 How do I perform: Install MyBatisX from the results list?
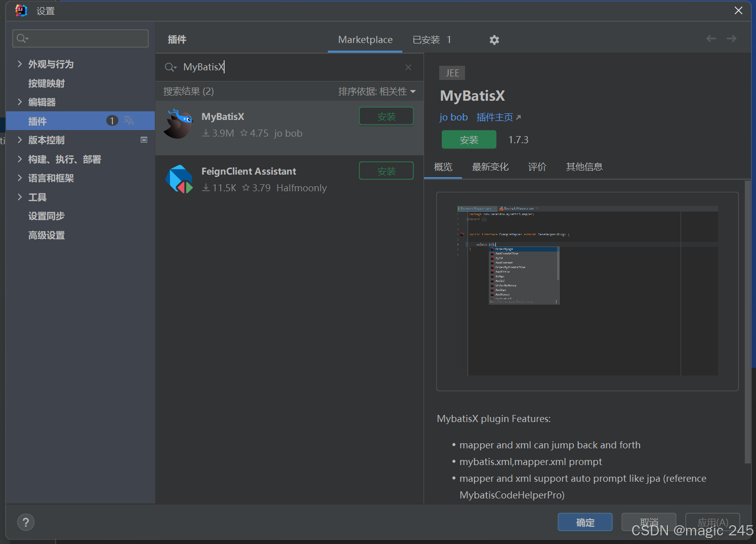pyautogui.click(x=386, y=116)
